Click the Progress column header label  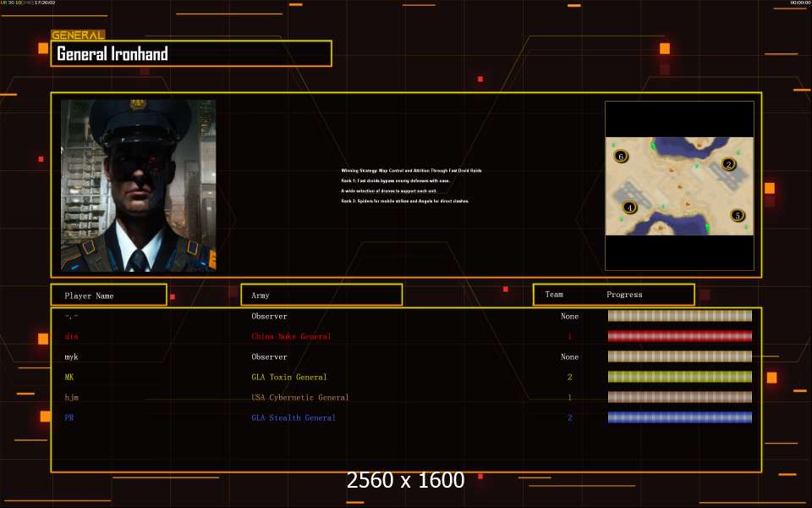(x=624, y=295)
